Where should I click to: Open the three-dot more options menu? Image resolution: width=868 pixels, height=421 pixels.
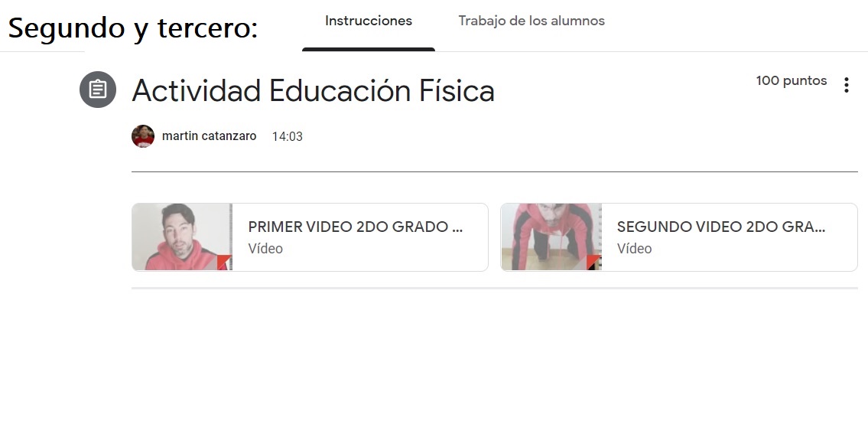(x=846, y=85)
